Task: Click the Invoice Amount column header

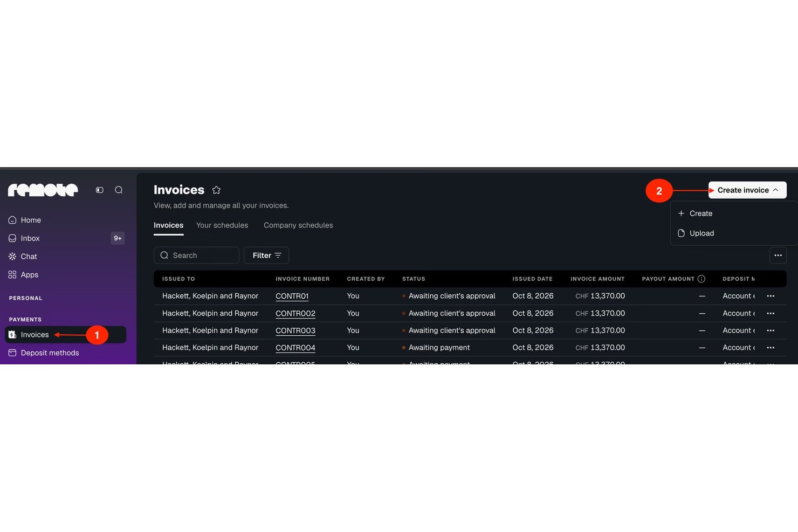Action: [597, 279]
